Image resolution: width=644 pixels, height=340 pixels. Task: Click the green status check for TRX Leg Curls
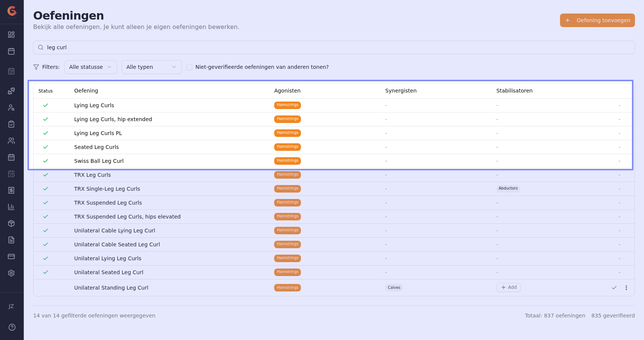tap(46, 175)
